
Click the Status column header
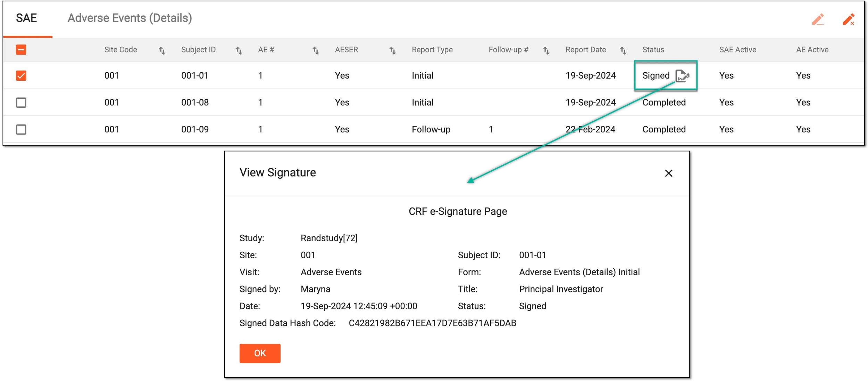pos(653,50)
